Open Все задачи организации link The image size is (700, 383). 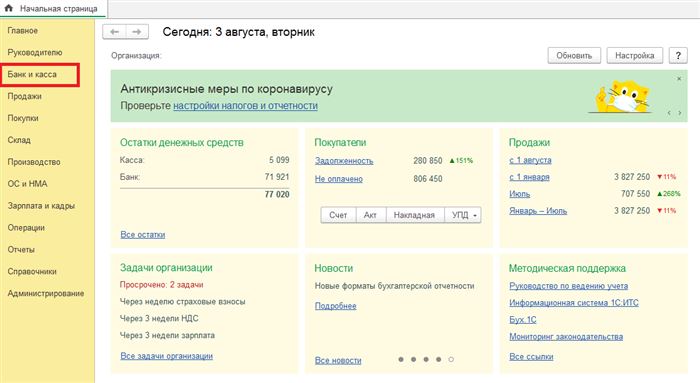point(167,356)
